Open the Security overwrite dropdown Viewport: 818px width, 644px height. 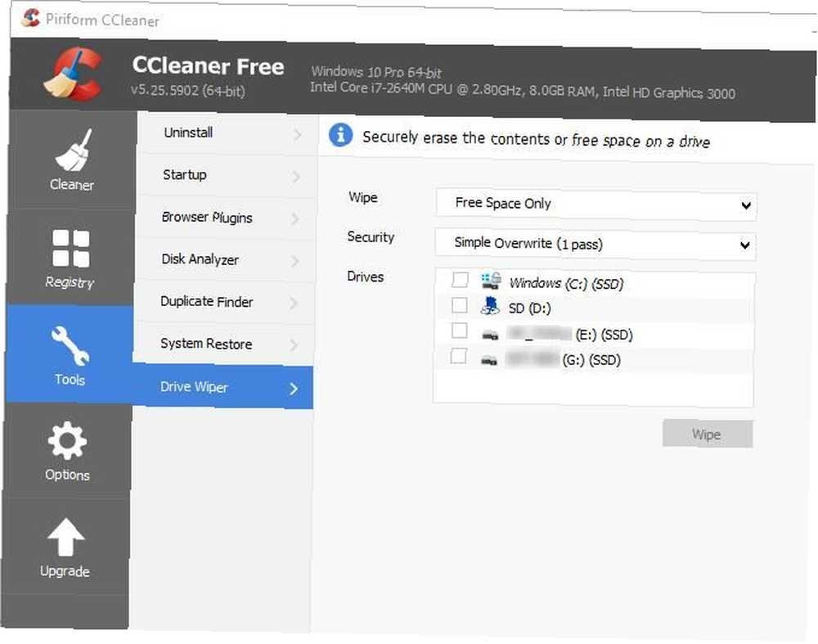pyautogui.click(x=596, y=244)
